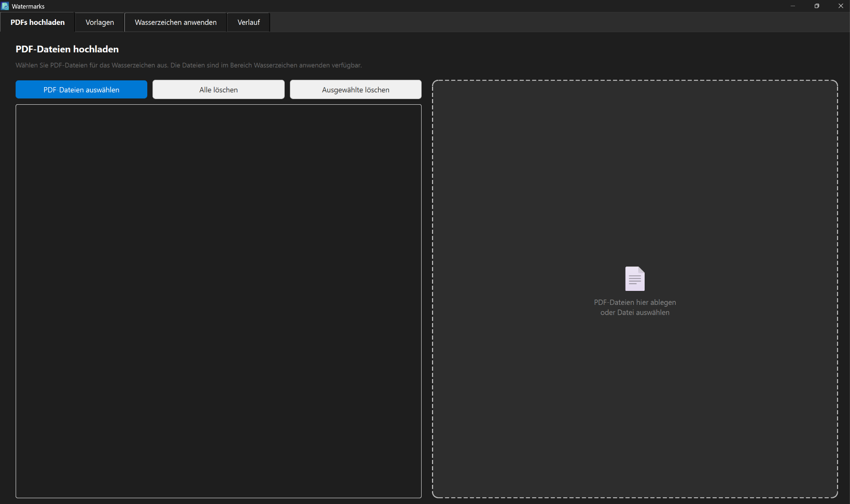Click PDF Dateien auswählen button
850x504 pixels.
[x=81, y=90]
